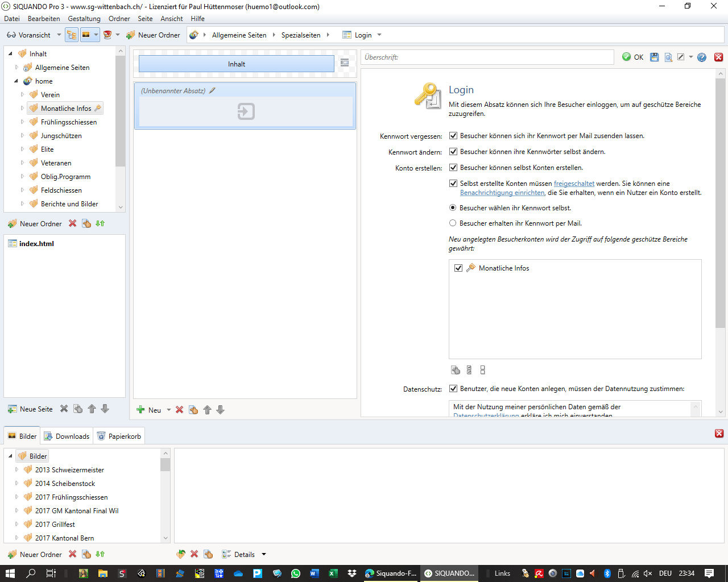
Task: Toggle the Datenschutz consent checkbox
Action: point(453,389)
